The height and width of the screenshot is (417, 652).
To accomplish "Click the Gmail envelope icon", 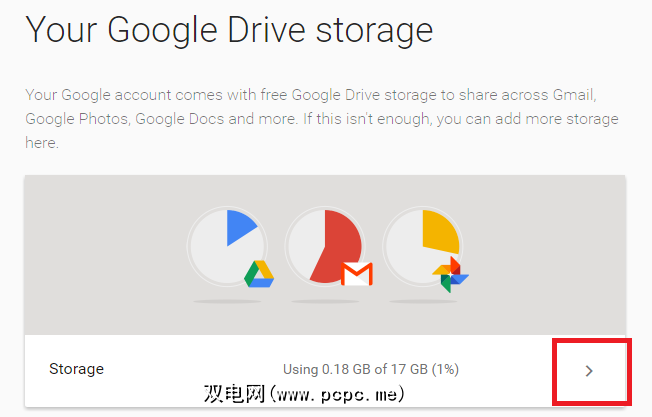I will click(357, 273).
